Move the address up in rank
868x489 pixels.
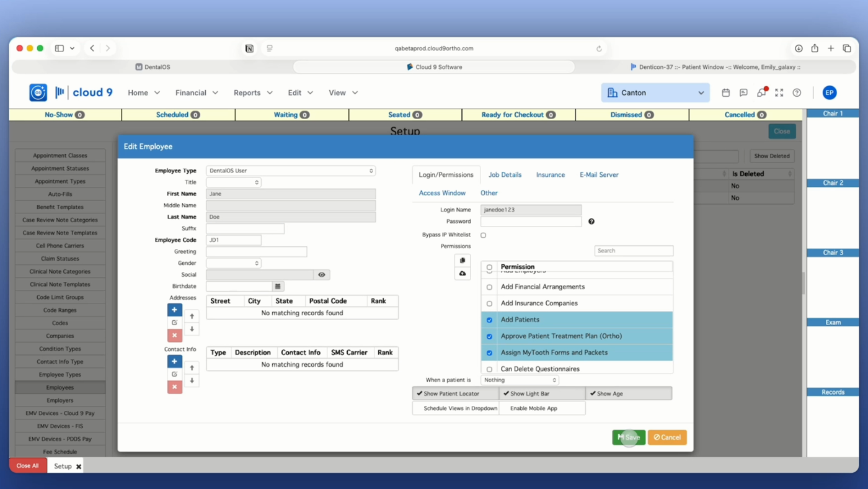[x=192, y=316]
